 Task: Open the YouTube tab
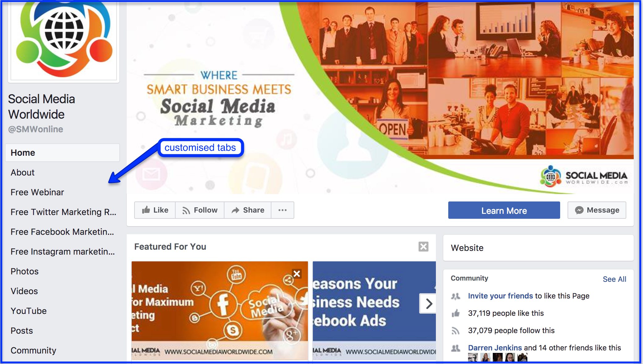click(29, 311)
